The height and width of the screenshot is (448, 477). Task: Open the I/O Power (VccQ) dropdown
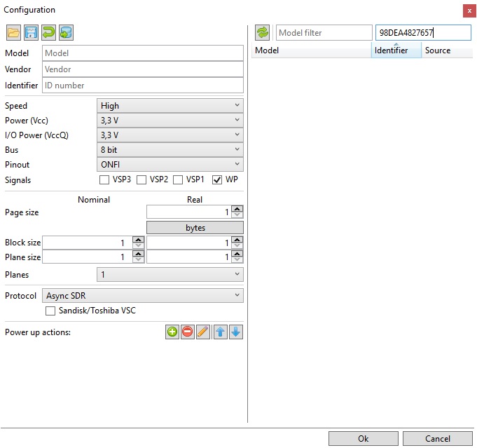(170, 135)
